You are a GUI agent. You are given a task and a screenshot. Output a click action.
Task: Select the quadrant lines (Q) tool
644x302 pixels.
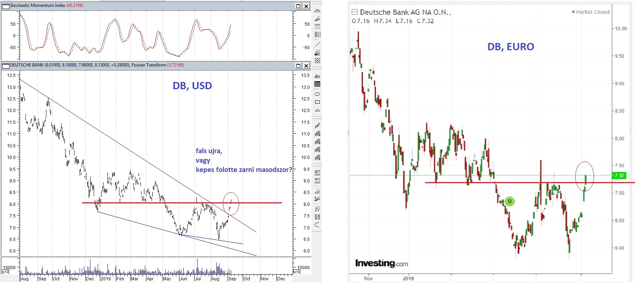(317, 172)
